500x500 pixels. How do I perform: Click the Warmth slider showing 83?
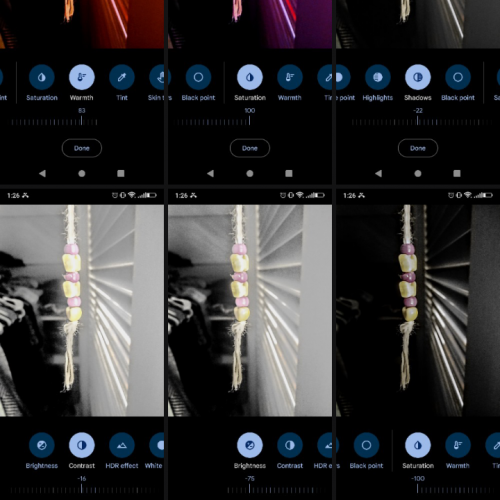click(54, 122)
